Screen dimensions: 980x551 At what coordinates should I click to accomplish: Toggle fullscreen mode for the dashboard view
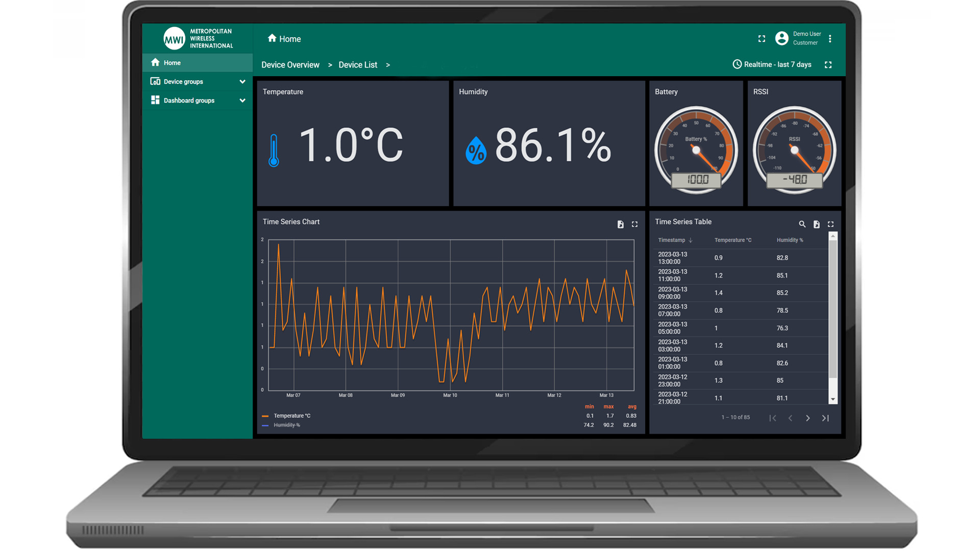pos(829,65)
